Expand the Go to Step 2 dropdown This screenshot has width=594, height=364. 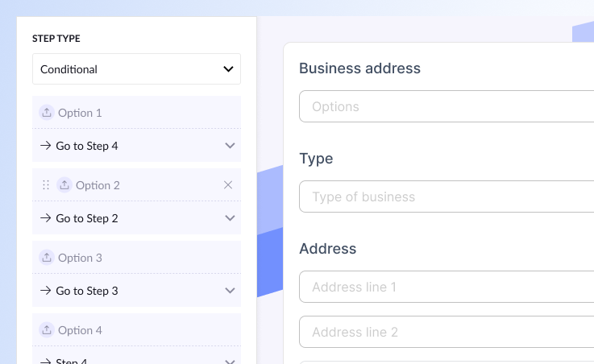(x=230, y=218)
